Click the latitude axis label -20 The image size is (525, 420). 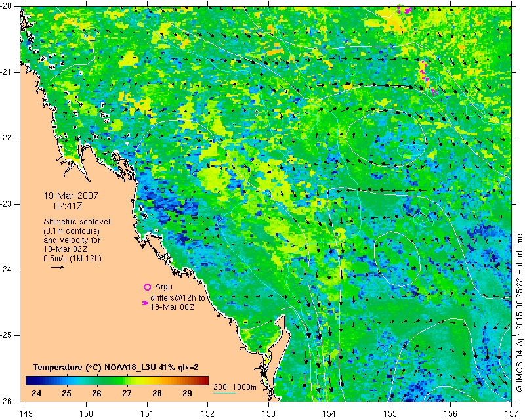click(6, 6)
